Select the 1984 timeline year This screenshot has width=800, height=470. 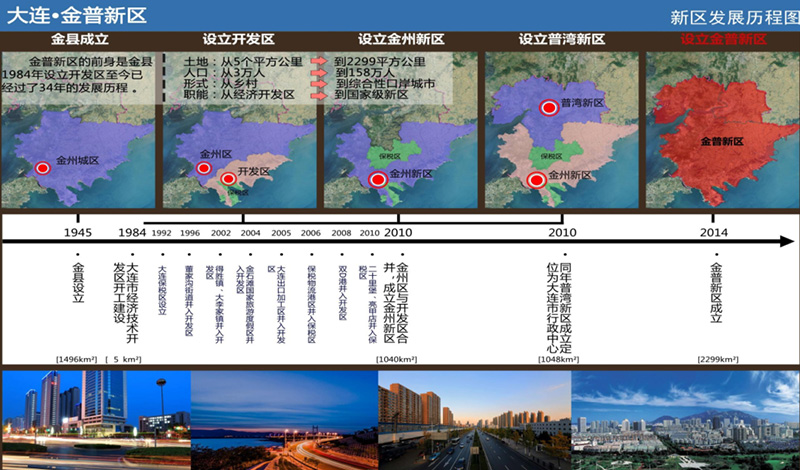click(132, 232)
